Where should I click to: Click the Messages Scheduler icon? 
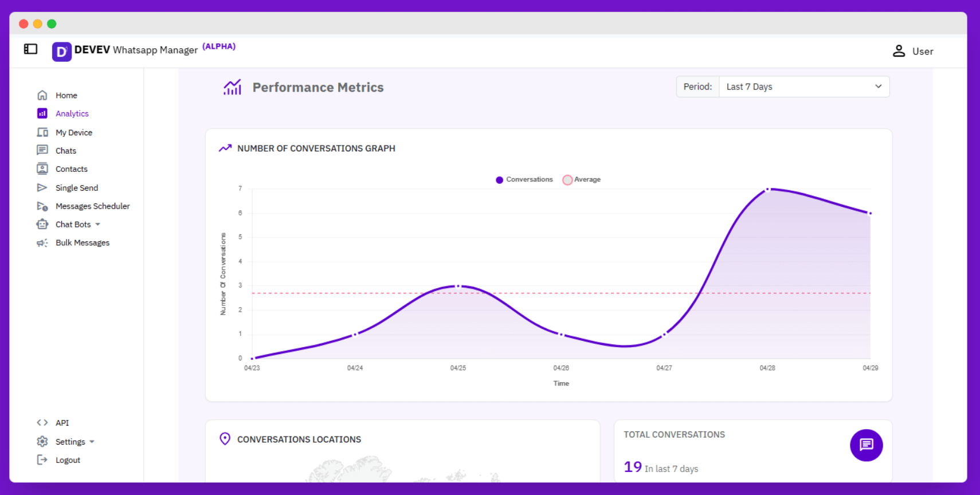click(x=42, y=206)
